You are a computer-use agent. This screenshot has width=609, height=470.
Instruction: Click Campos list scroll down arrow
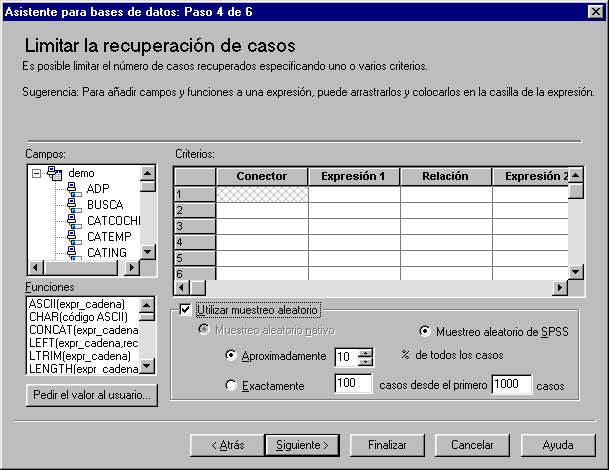click(x=148, y=252)
